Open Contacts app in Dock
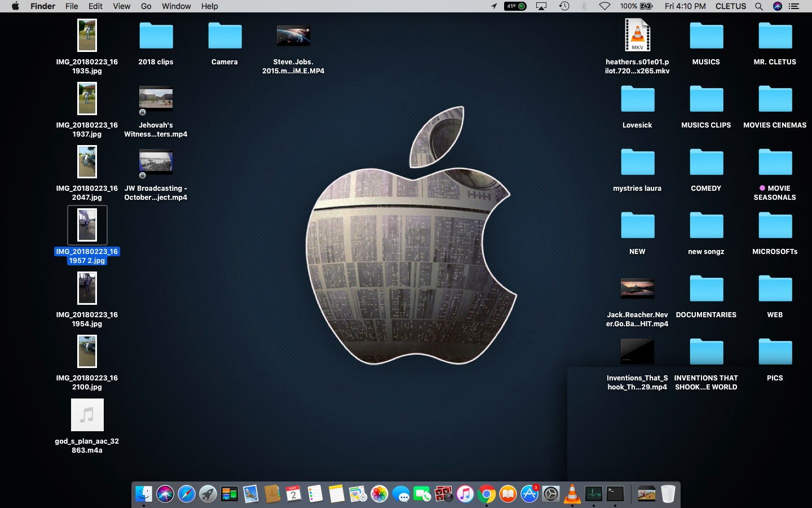The height and width of the screenshot is (508, 812). (272, 494)
